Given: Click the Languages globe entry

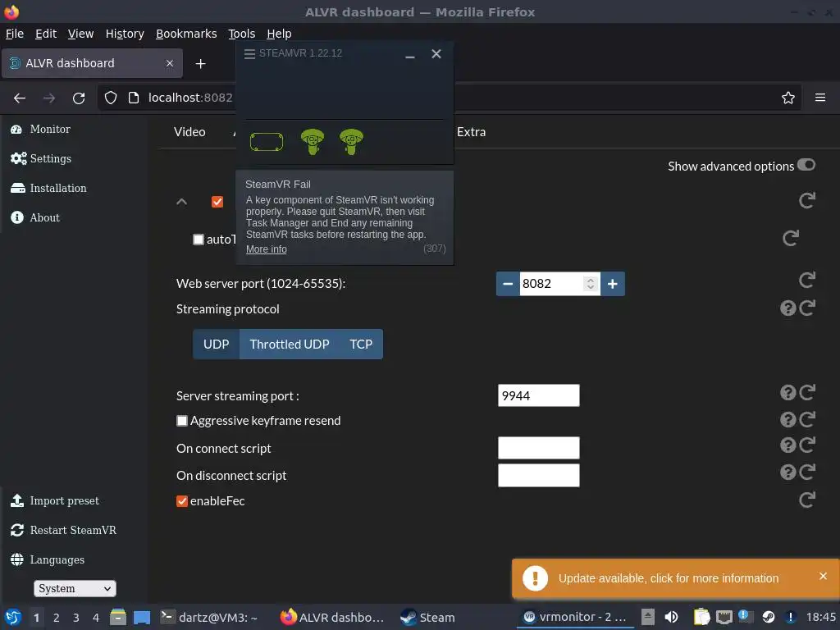Looking at the screenshot, I should [47, 559].
